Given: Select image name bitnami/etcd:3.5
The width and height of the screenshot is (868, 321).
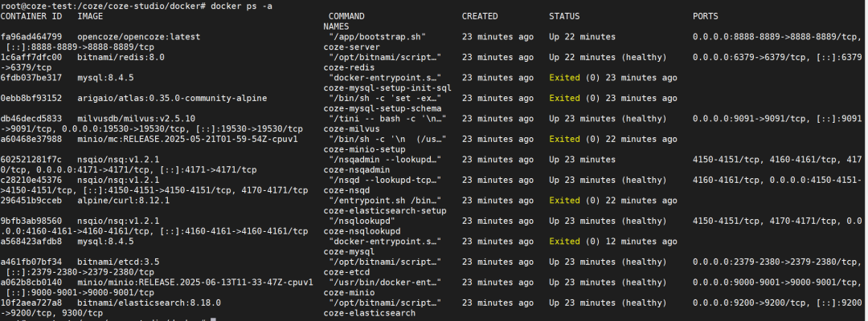Looking at the screenshot, I should (118, 262).
